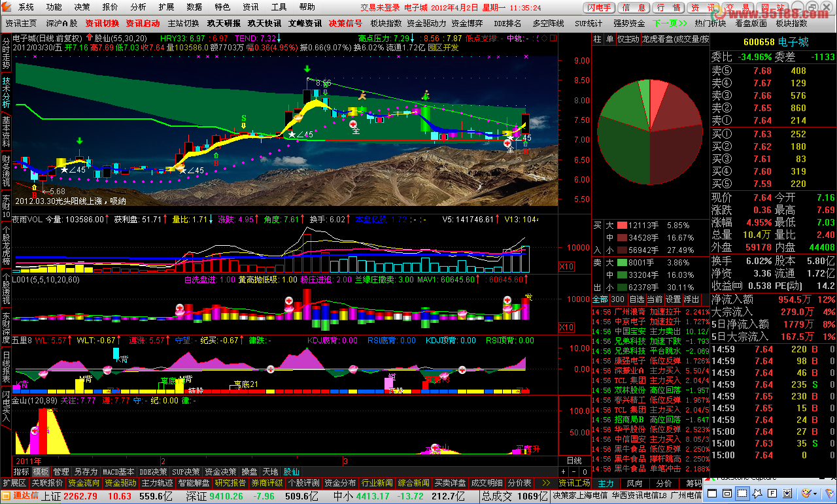This screenshot has height=504, width=837.
Task: Click the application chart logo icon at top-left
Action: (8, 7)
